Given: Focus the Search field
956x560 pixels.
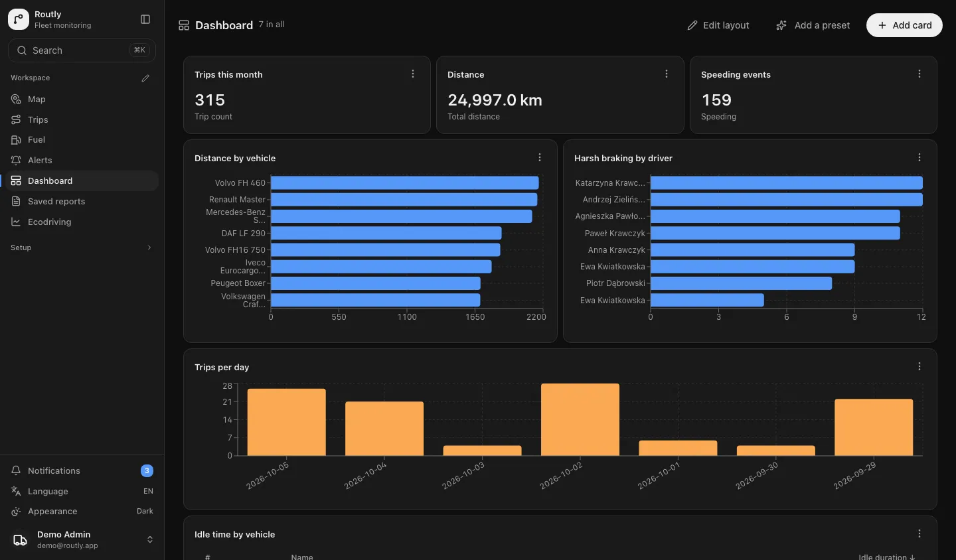Looking at the screenshot, I should 82,50.
